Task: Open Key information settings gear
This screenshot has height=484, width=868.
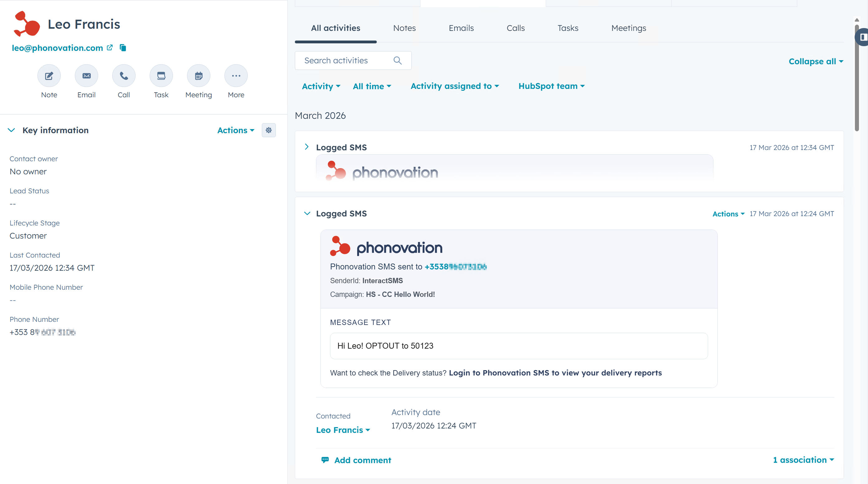Action: (x=269, y=130)
